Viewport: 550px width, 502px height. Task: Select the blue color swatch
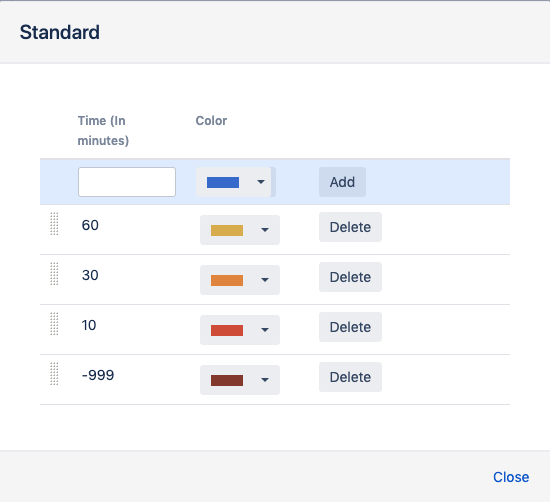[x=223, y=182]
